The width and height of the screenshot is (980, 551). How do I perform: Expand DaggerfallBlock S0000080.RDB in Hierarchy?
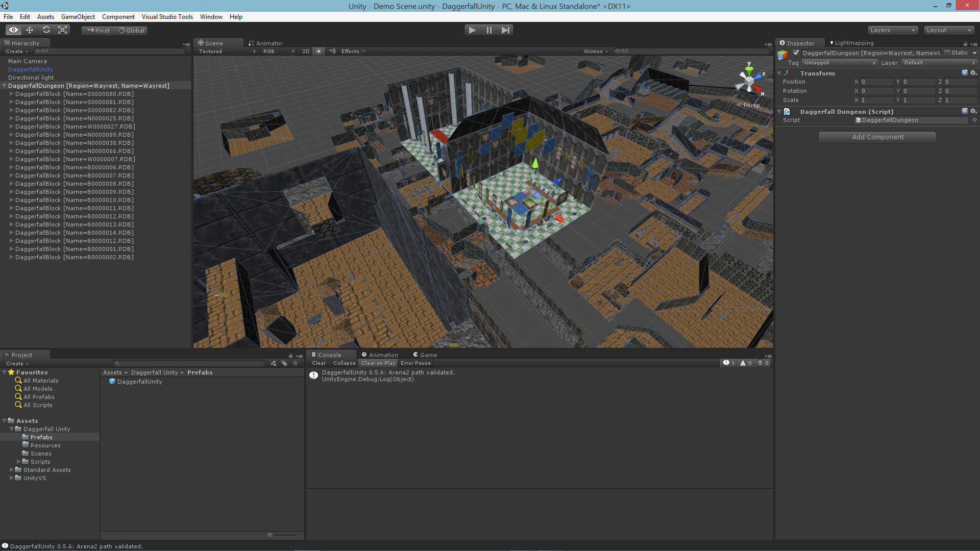[x=11, y=94]
